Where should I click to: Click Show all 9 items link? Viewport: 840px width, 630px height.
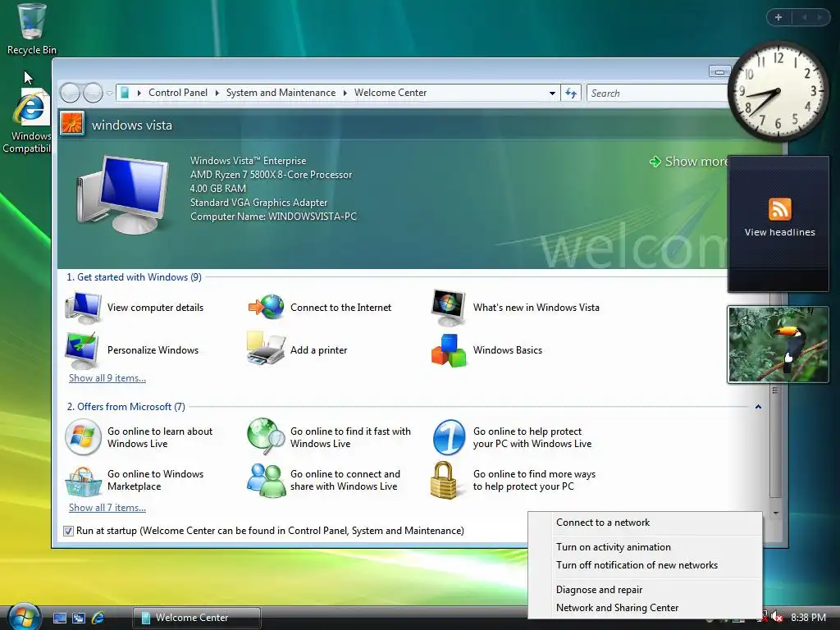coord(107,378)
